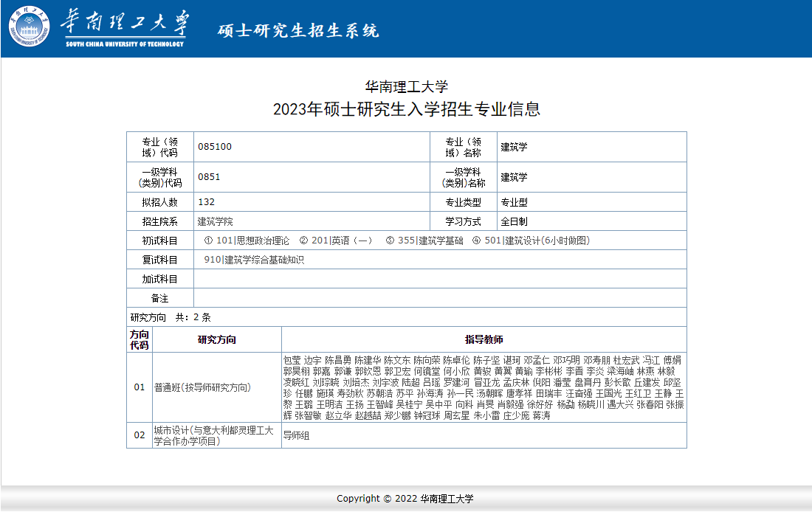Click the 备注 label
This screenshot has height=512, width=812.
(160, 298)
